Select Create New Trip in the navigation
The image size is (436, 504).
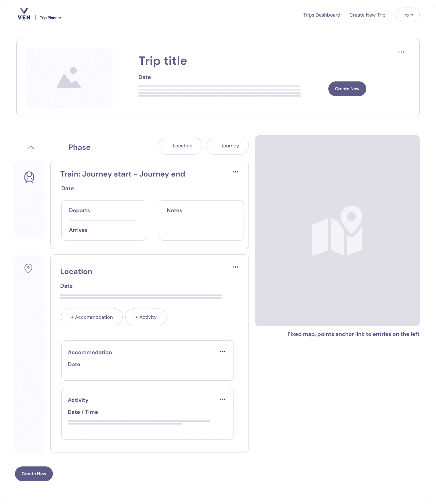pyautogui.click(x=367, y=15)
